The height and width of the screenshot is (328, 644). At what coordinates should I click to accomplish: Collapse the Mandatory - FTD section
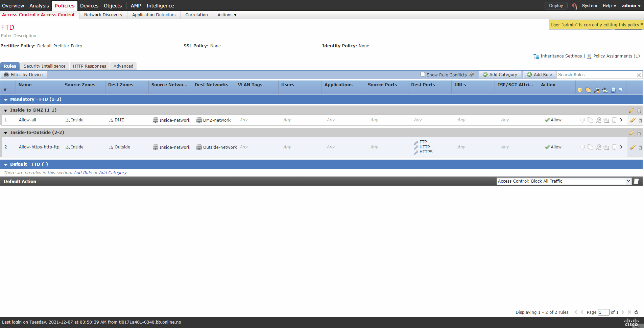6,99
